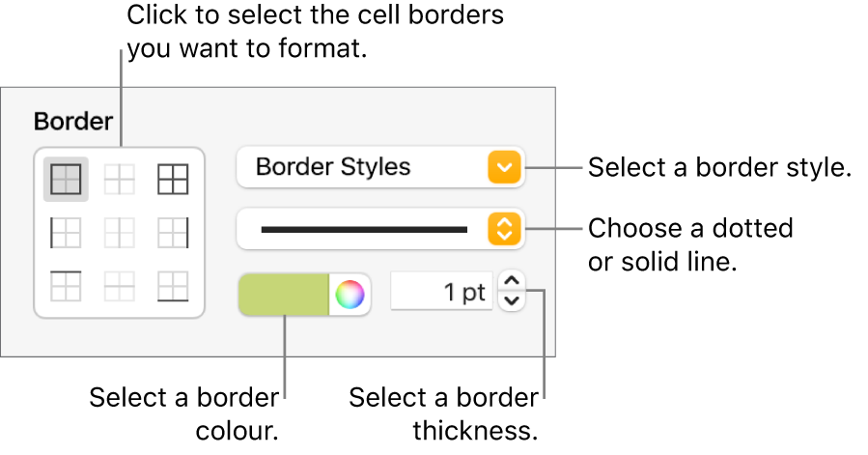The height and width of the screenshot is (455, 868).
Task: Increase border thickness with up arrow
Action: [x=512, y=282]
